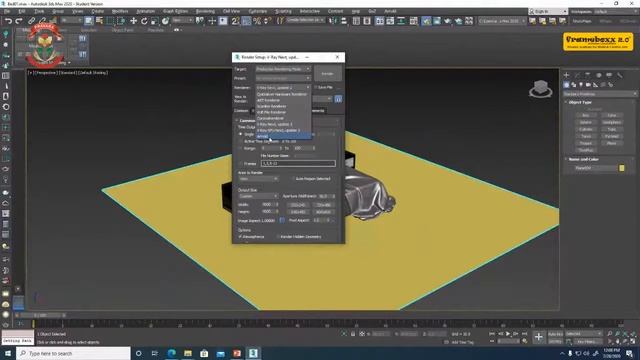Screen dimensions: 640x360
Task: Open the Display tab icon in command panel
Action: pos(609,75)
